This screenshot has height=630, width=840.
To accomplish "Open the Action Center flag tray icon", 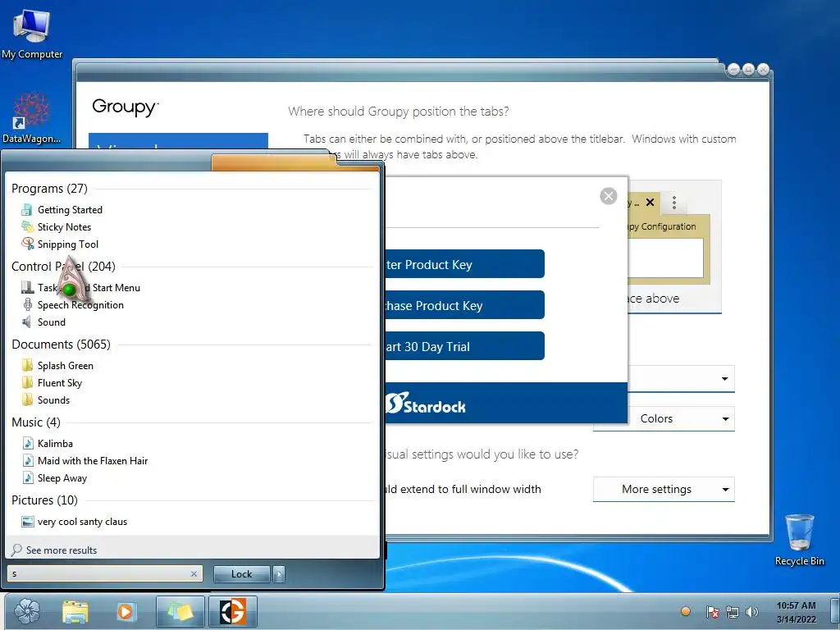I will click(x=712, y=612).
